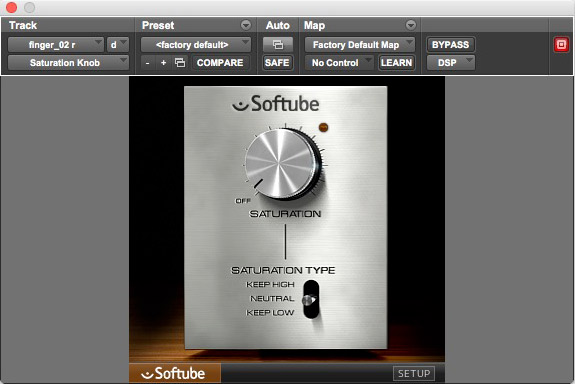575x384 pixels.
Task: Click the Track header label
Action: [23, 25]
